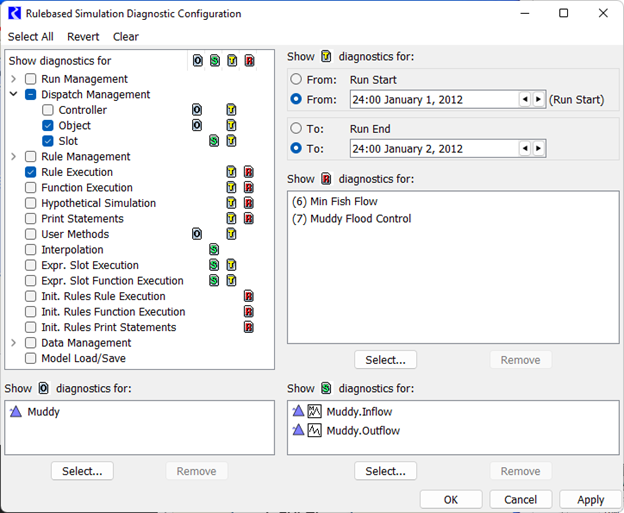The width and height of the screenshot is (624, 513).
Task: Step the From date forward with right arrow
Action: point(538,99)
